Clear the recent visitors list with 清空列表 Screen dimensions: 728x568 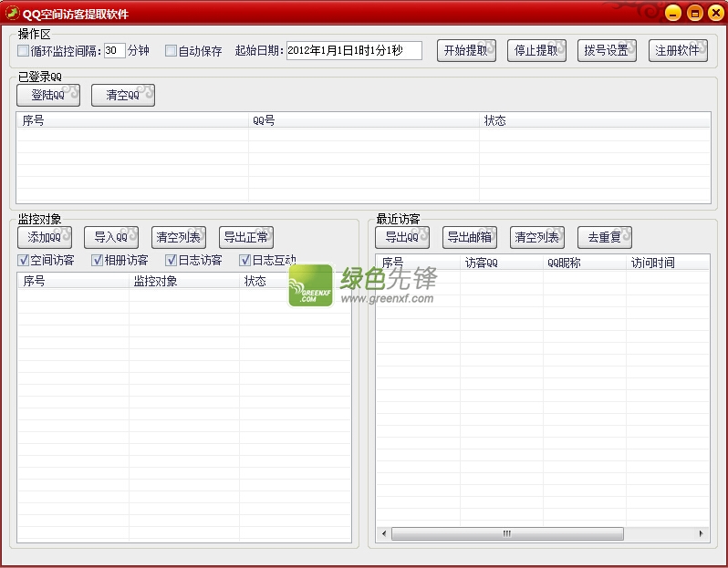point(537,238)
